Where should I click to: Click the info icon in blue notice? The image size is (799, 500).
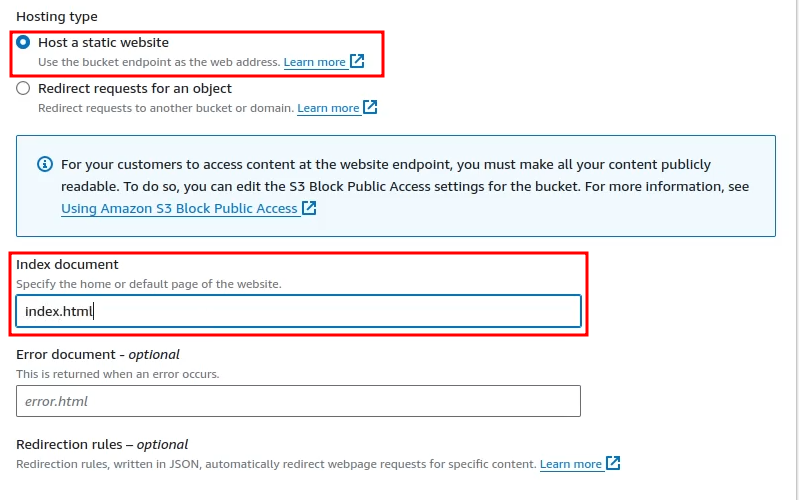[45, 164]
